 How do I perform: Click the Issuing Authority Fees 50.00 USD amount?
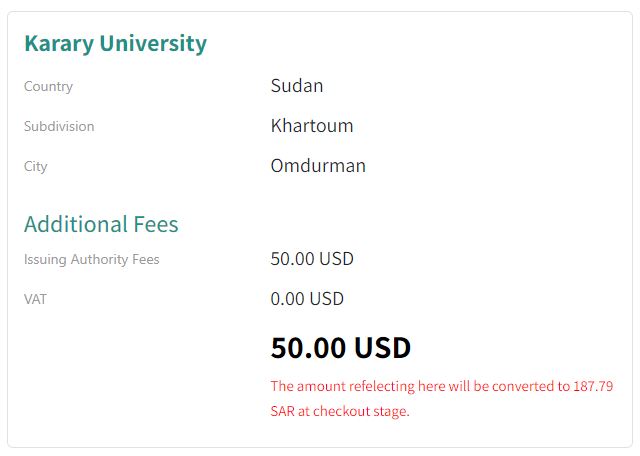coord(312,259)
